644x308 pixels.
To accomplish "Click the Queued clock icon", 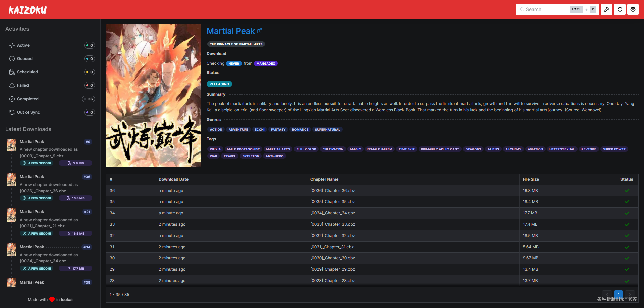I will click(x=12, y=59).
